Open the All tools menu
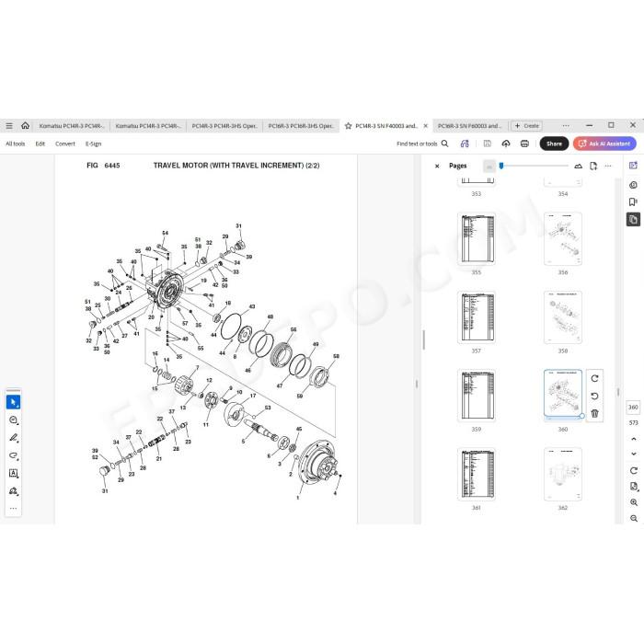This screenshot has width=644, height=644. click(x=16, y=144)
